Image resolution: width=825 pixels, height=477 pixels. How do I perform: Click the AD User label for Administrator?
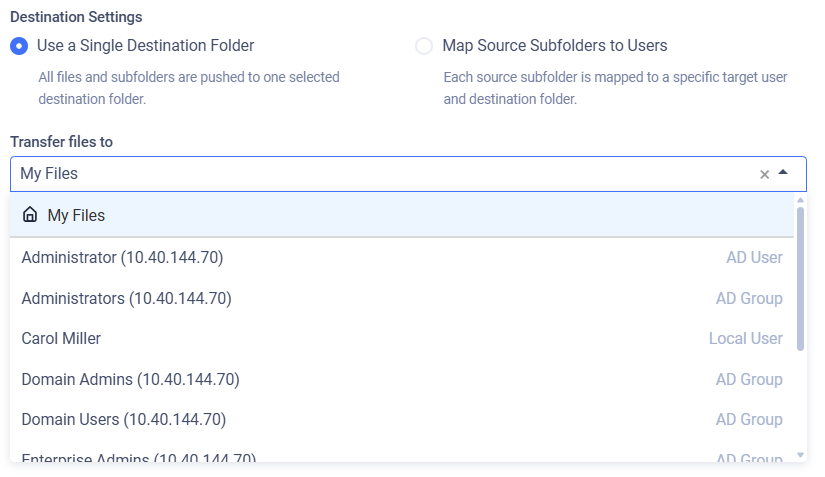tap(754, 258)
